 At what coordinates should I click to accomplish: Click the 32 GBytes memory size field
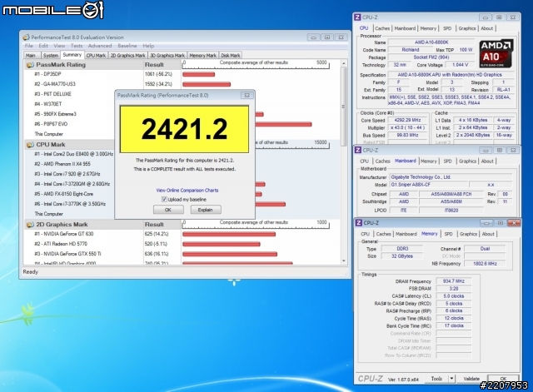point(402,256)
